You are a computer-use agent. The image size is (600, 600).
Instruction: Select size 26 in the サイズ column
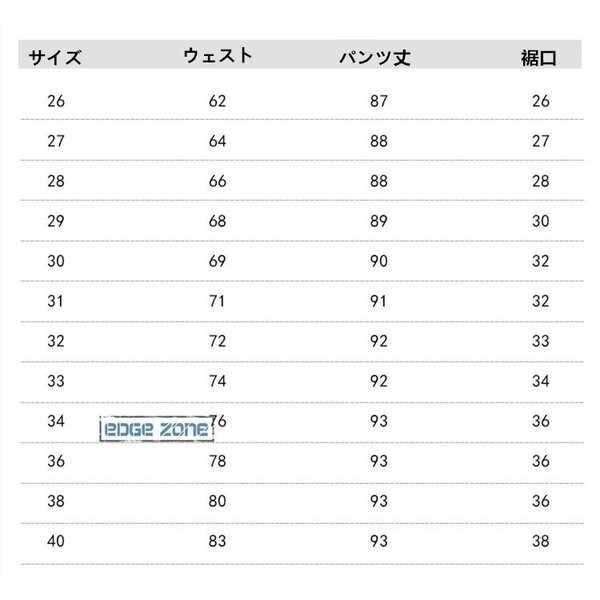pyautogui.click(x=56, y=101)
